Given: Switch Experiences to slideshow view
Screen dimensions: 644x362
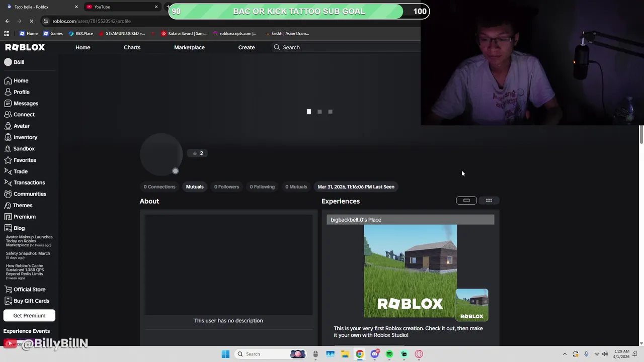Looking at the screenshot, I should (x=466, y=201).
